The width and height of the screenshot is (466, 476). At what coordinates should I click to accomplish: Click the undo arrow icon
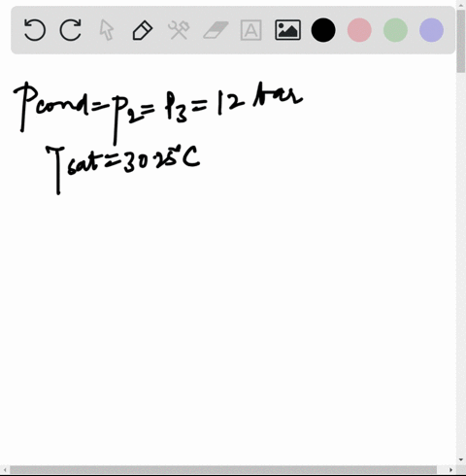35,30
